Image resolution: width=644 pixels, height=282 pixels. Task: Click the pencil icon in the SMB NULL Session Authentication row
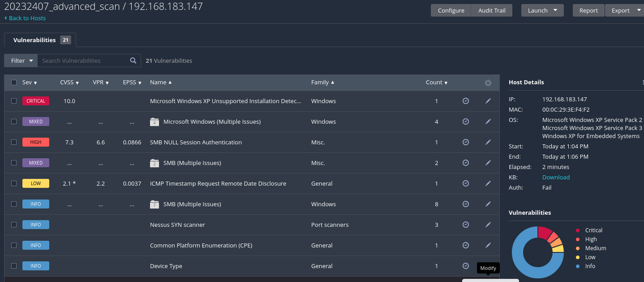488,142
